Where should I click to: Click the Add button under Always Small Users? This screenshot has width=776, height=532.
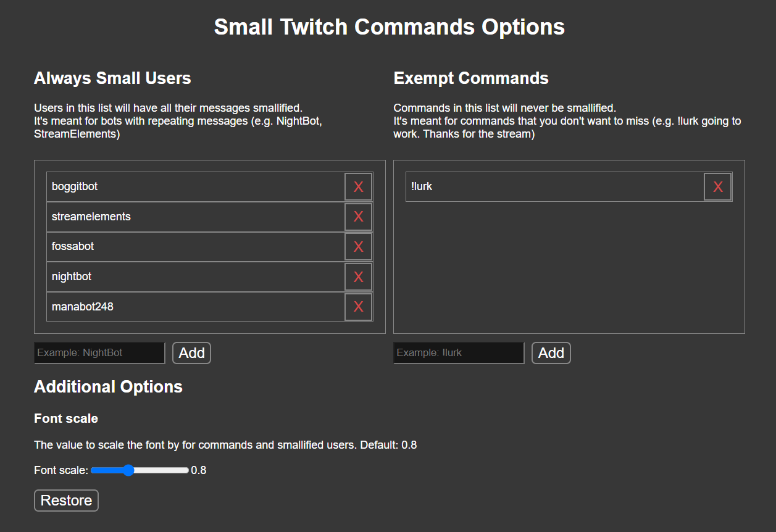(x=191, y=352)
